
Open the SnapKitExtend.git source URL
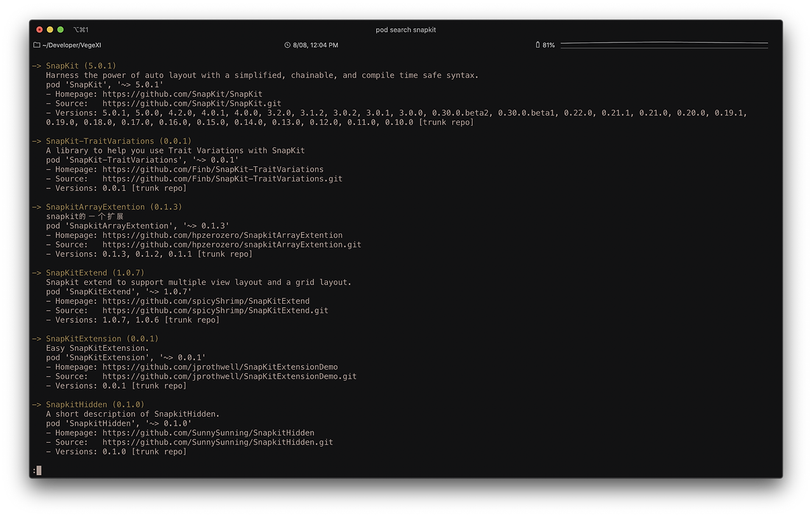tap(215, 311)
